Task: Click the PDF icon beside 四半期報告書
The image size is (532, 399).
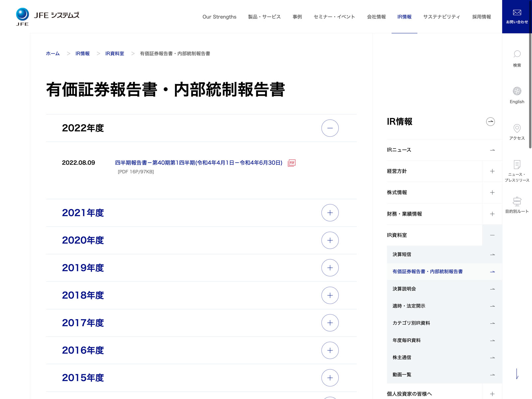Action: (292, 163)
